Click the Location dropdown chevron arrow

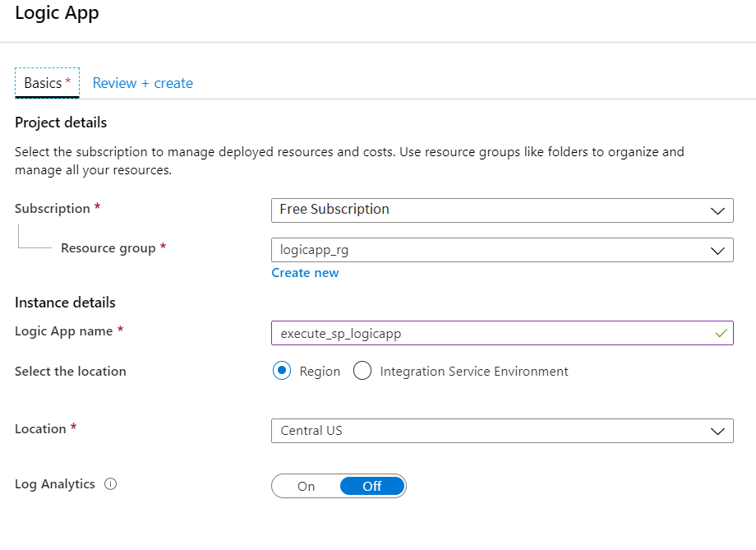pos(717,431)
